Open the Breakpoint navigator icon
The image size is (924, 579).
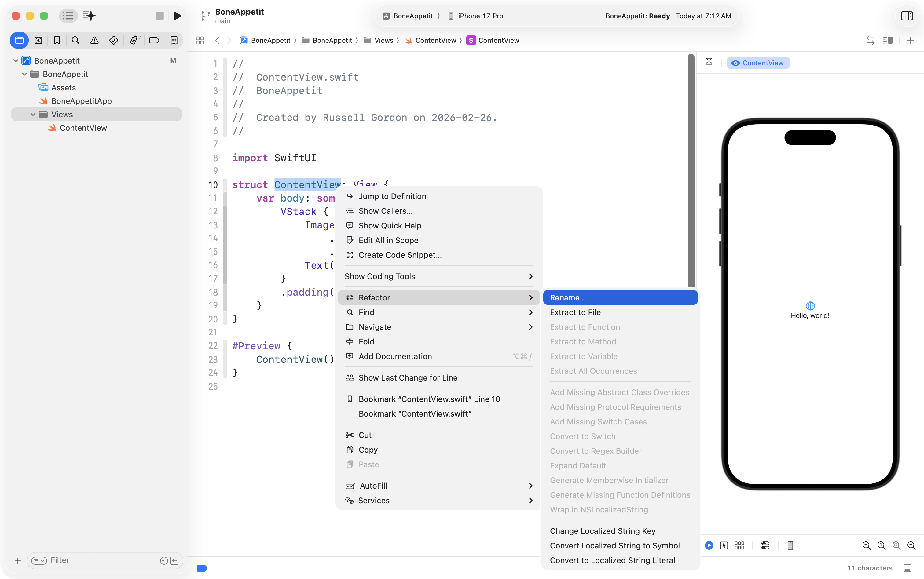(154, 40)
